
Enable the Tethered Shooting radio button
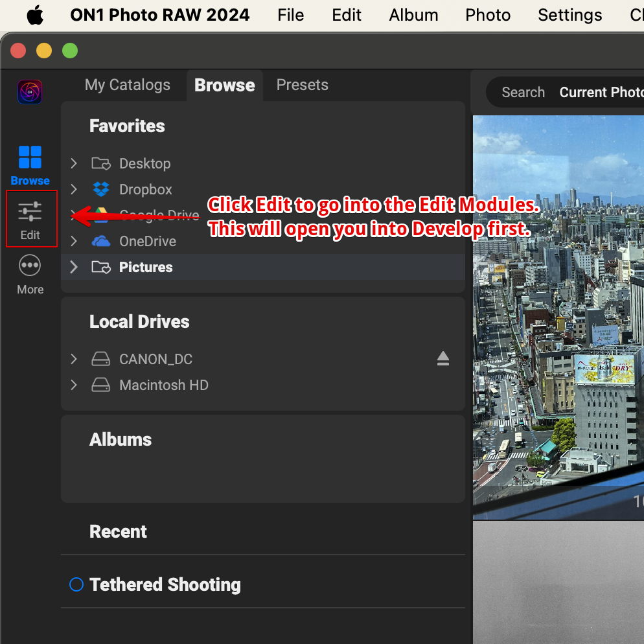point(76,585)
